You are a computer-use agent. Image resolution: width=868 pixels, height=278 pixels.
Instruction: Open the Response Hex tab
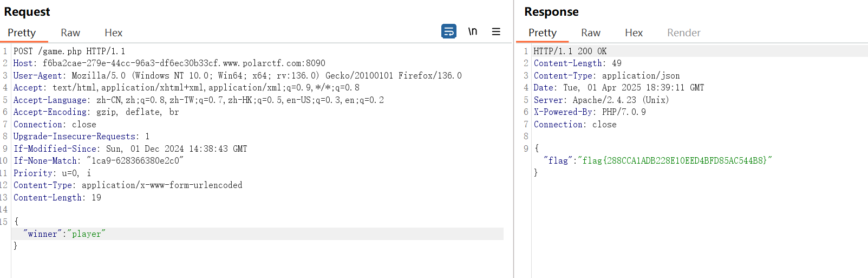(634, 33)
